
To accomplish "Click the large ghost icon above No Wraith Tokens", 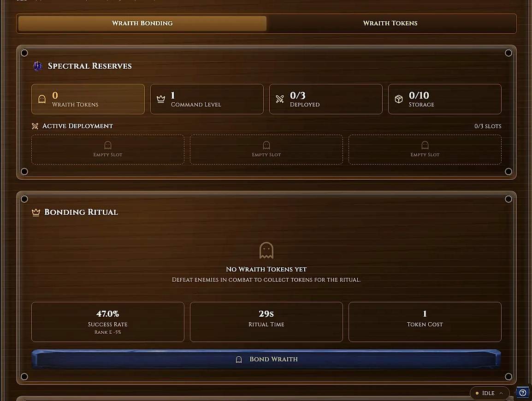I will pos(266,250).
